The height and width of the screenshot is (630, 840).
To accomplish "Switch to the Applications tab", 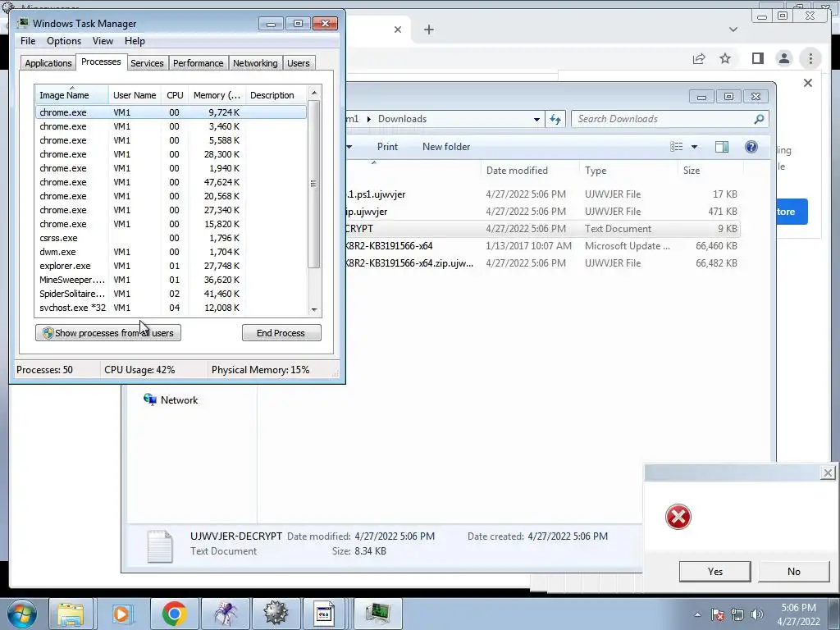I will [x=48, y=63].
